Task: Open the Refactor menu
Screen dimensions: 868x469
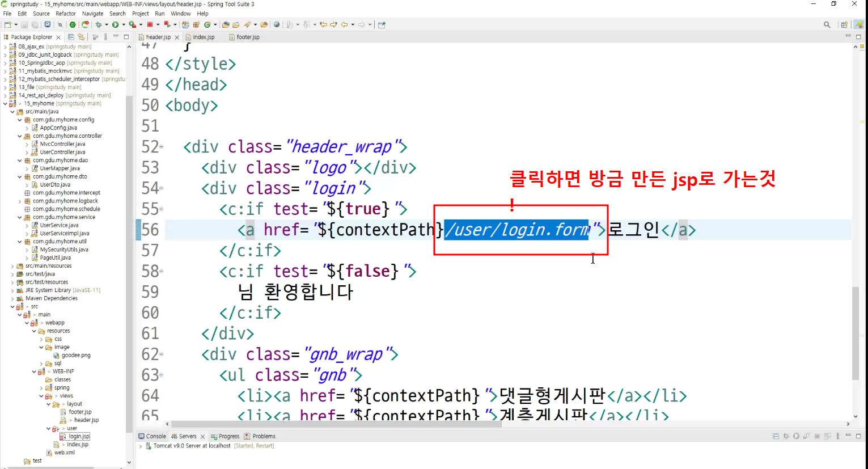Action: (x=66, y=14)
